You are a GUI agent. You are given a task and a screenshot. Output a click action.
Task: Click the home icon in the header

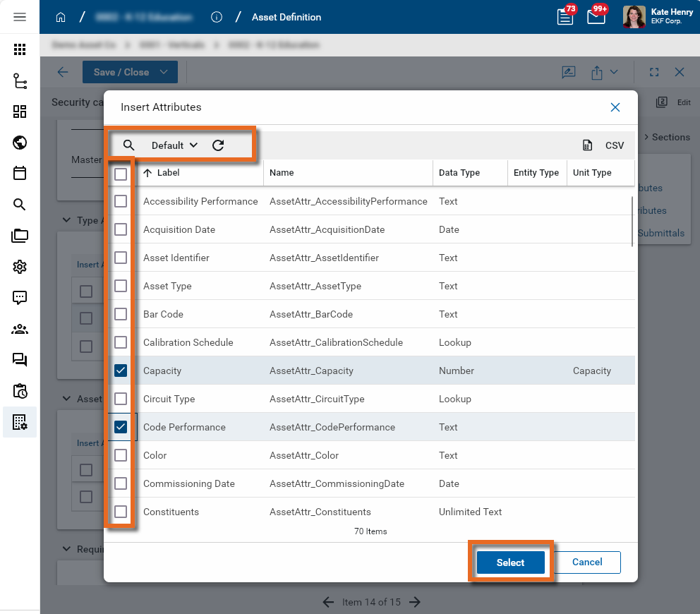point(61,17)
